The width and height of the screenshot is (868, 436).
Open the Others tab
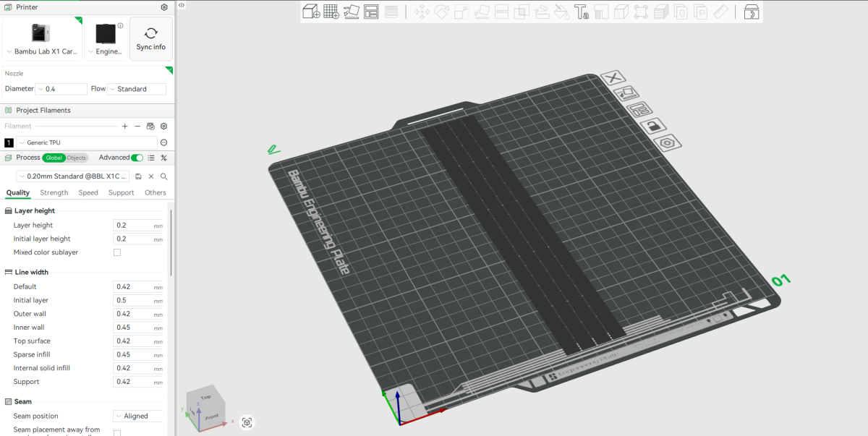(156, 192)
